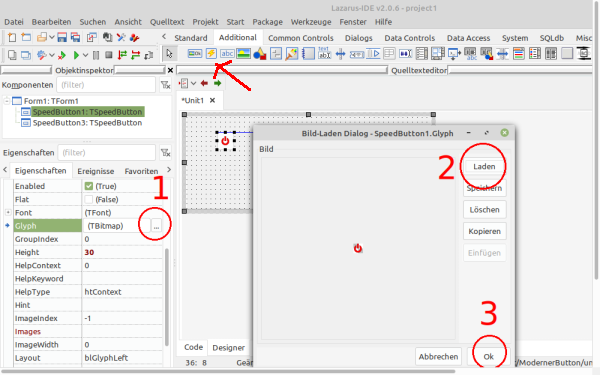
Task: Select the TBitBtn component in palette
Action: tap(195, 54)
